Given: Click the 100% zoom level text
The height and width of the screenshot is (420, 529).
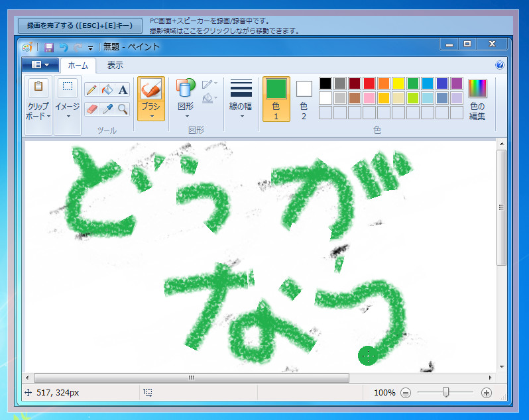Looking at the screenshot, I should 384,393.
